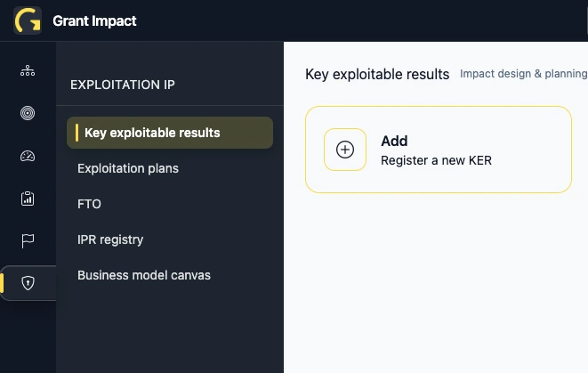Click the circled plus icon
The image size is (588, 373).
coord(345,150)
